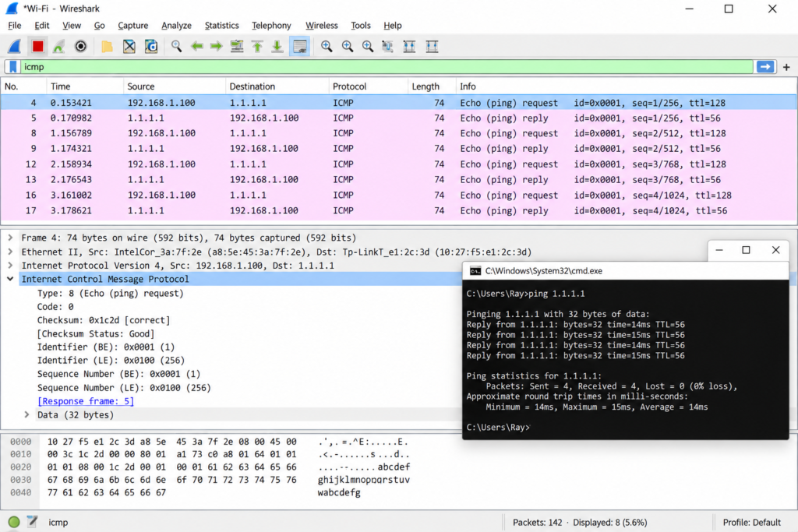Screen dimensions: 798x532
Task: Select packet 13 reply seq=3/768
Action: coord(398,179)
